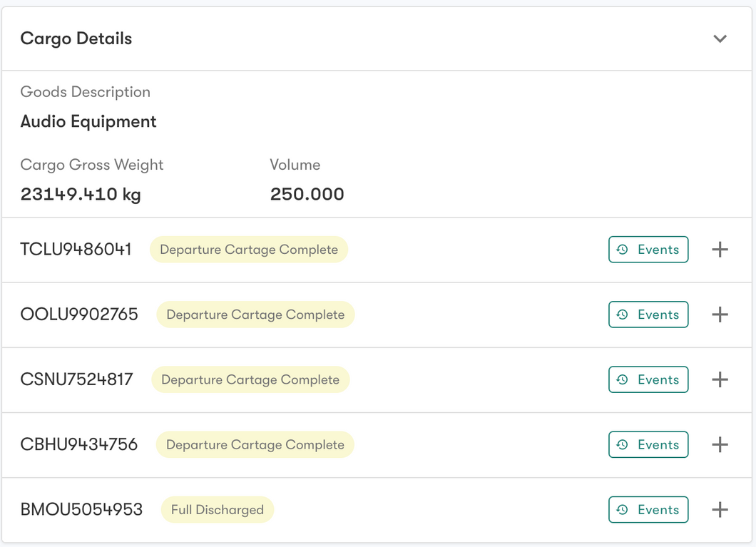Click TCLU9486041's Departure Cartage Complete badge
Image resolution: width=756 pixels, height=547 pixels.
[x=249, y=250]
